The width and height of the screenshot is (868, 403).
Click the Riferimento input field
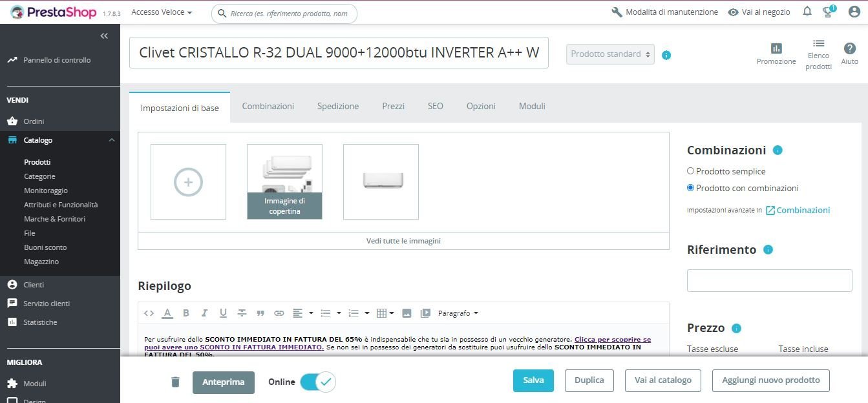point(769,280)
